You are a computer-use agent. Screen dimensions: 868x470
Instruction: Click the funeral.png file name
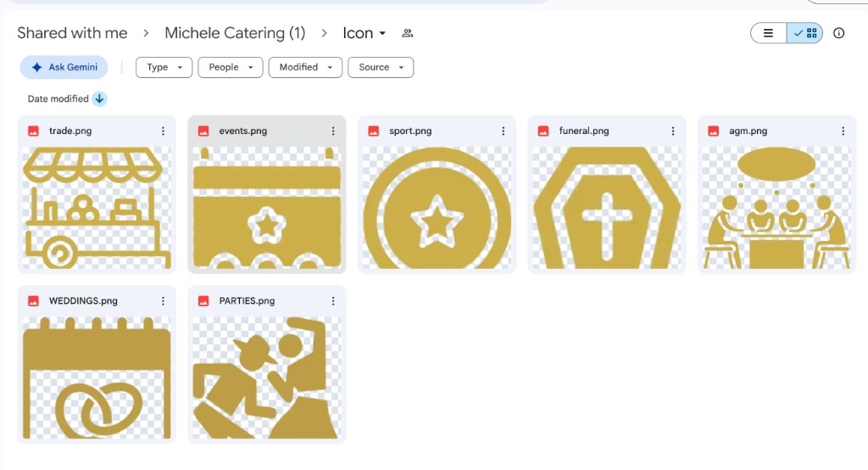584,131
